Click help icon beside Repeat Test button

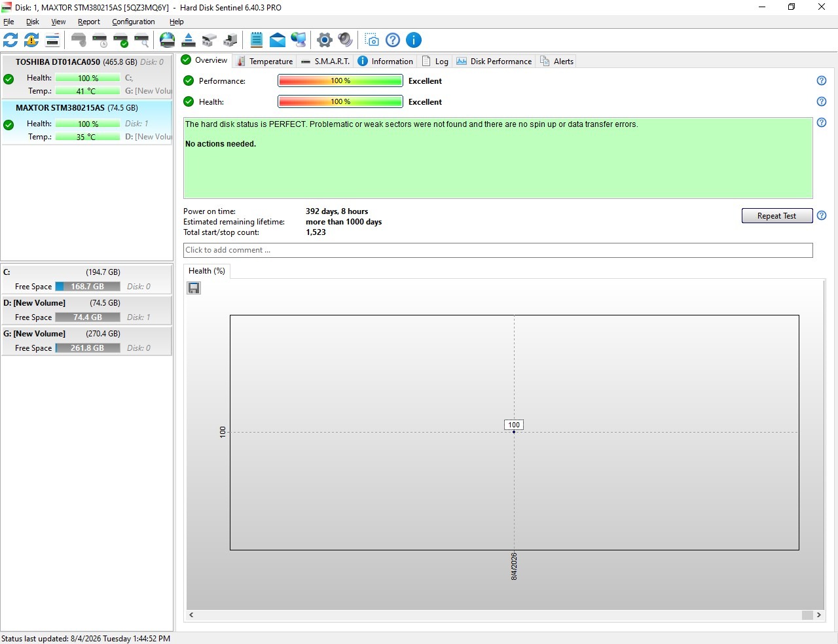click(822, 215)
